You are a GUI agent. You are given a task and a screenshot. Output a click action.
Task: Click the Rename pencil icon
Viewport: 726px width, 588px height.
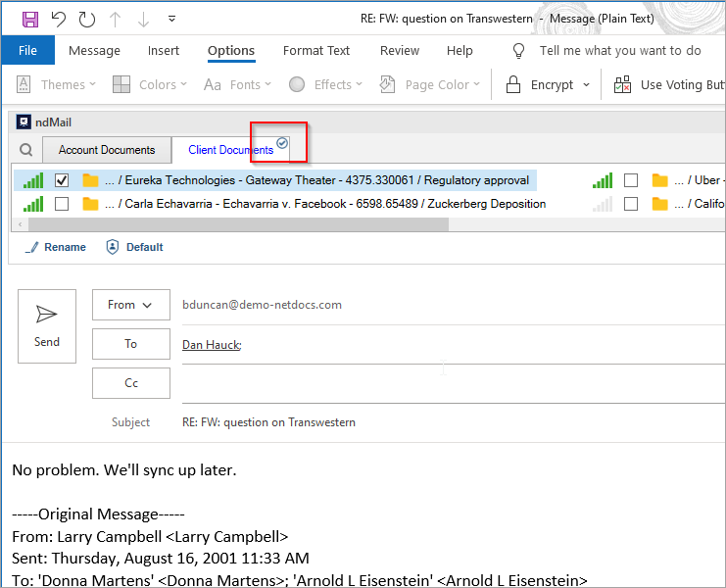(x=31, y=247)
